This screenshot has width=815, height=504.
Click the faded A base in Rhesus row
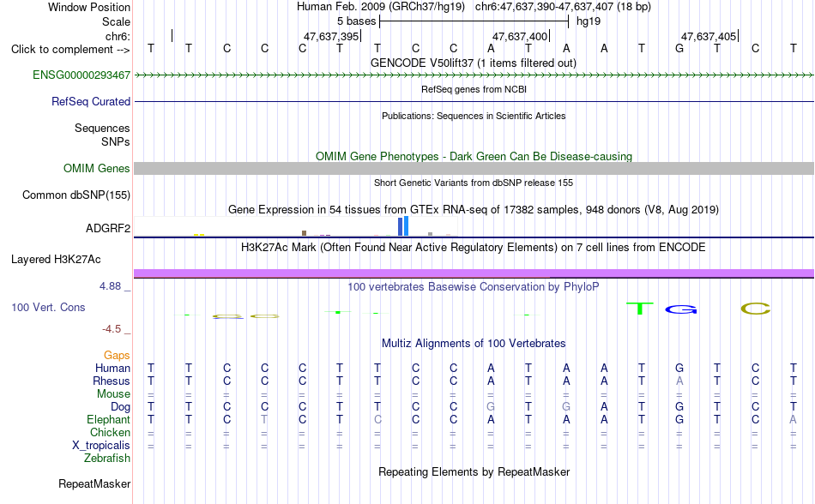(x=679, y=381)
